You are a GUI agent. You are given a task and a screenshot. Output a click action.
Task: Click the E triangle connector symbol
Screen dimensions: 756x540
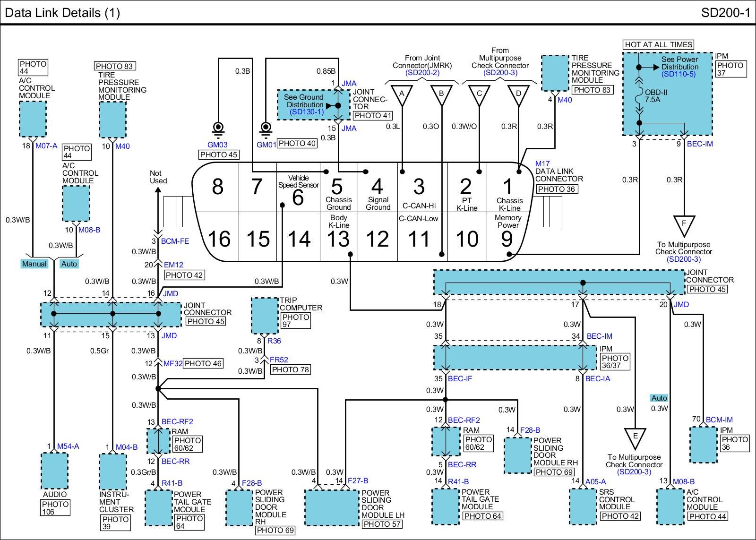(x=635, y=437)
